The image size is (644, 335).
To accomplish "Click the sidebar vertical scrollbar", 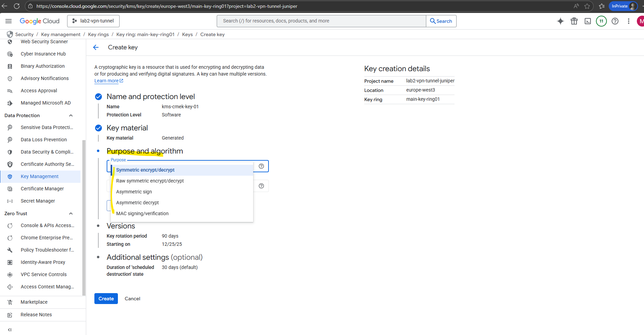I will [84, 218].
